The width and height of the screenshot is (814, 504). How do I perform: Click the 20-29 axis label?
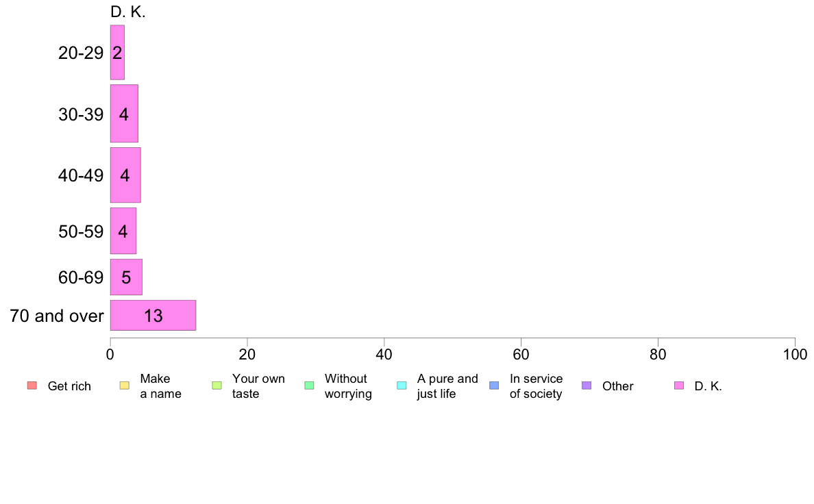(81, 53)
